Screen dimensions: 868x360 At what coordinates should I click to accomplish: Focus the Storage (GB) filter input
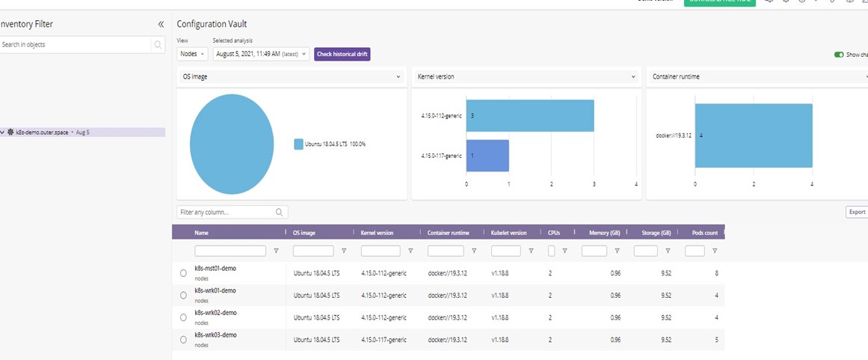646,251
